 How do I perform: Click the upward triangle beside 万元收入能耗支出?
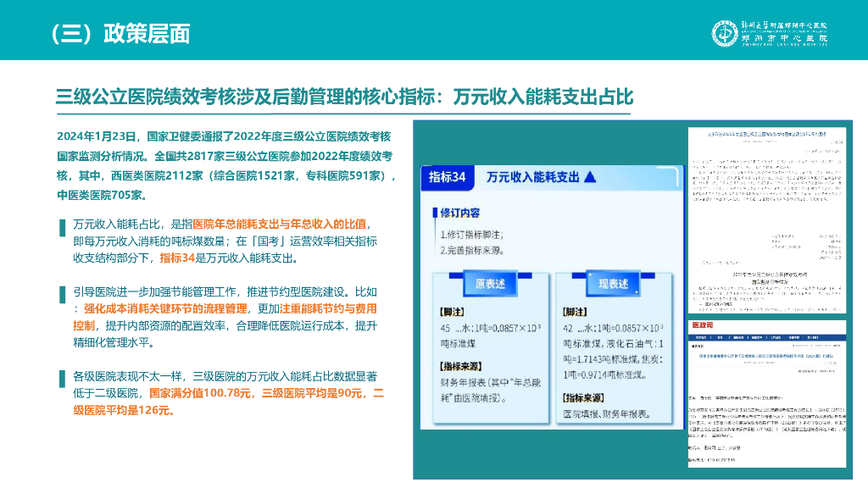[x=590, y=176]
